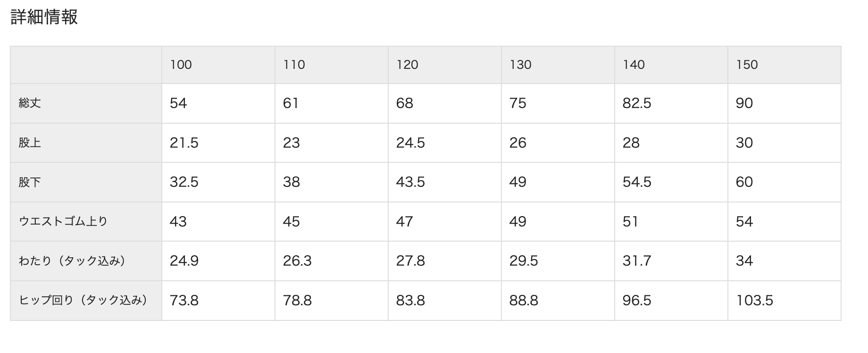Click the 51 waist value cell
Screen dimensions: 868x353
click(x=630, y=221)
